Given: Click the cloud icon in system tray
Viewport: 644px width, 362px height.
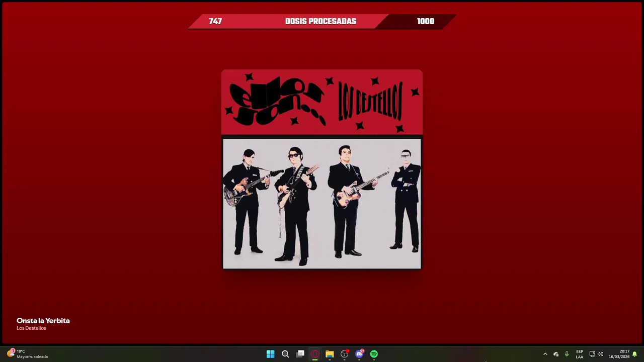Looking at the screenshot, I should 556,354.
